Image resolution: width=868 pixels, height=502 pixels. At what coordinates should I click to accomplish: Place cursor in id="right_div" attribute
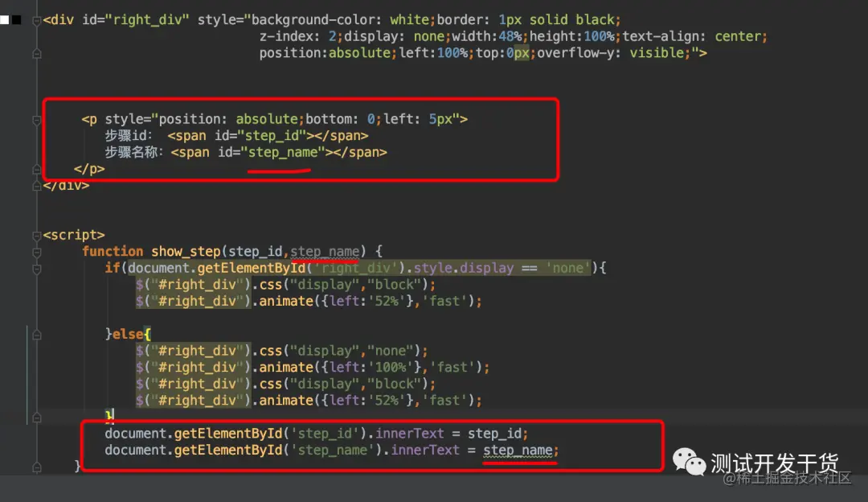pyautogui.click(x=136, y=20)
